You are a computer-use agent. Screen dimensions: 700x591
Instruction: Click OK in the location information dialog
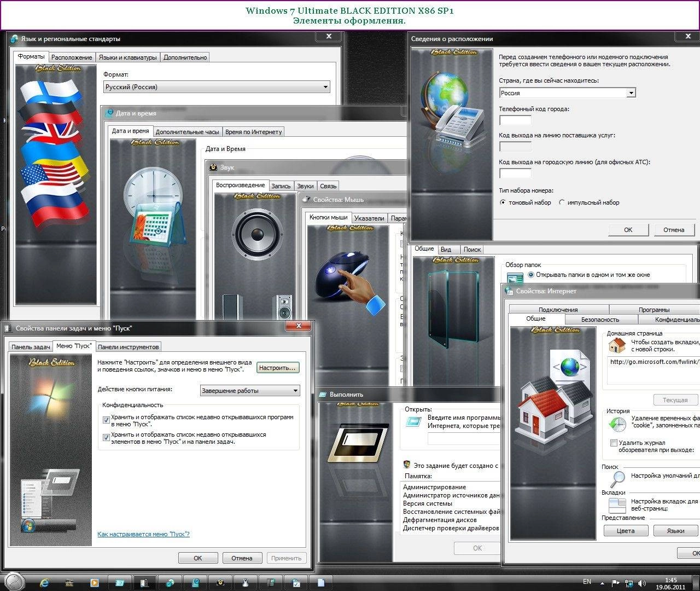628,230
